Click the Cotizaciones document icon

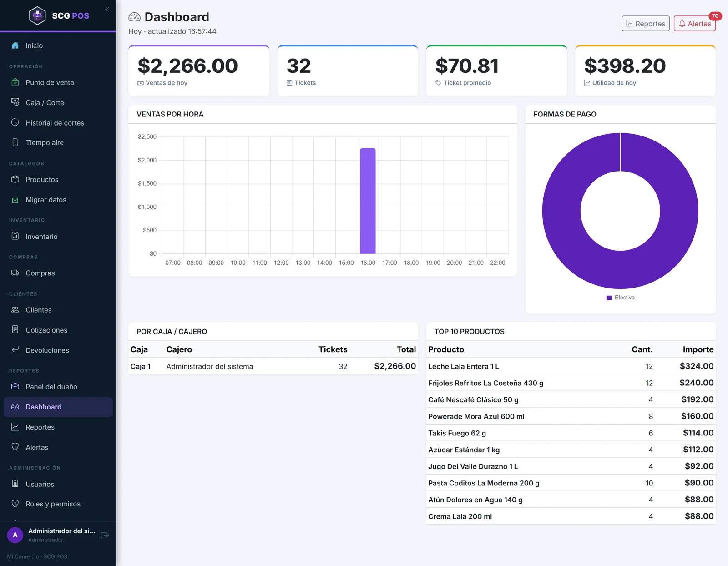coord(15,329)
